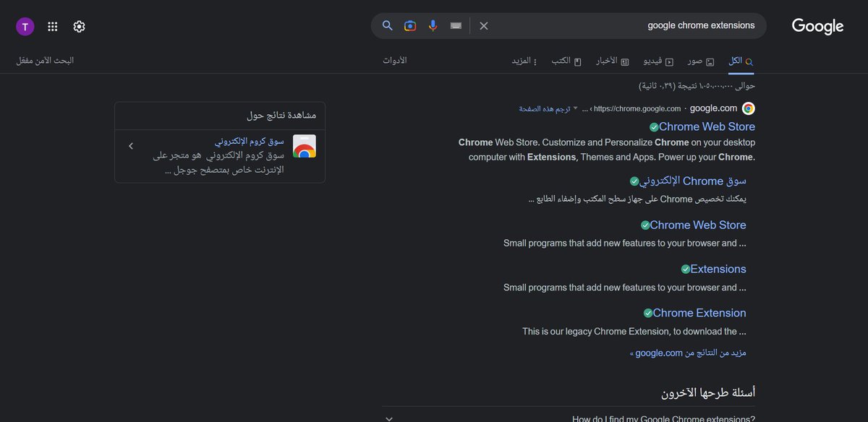Click ترجم هذه الصفحة translate link
The width and height of the screenshot is (868, 422).
545,108
